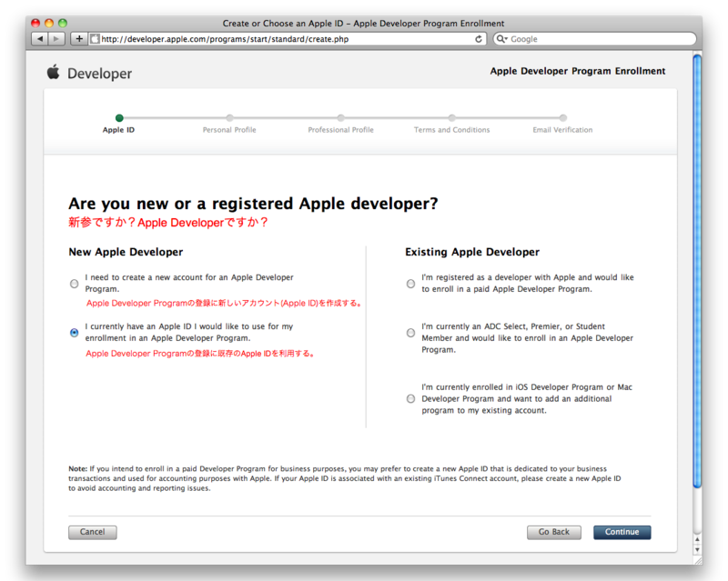Click the Terms and Conditions step
Screen dimensions: 728x581
point(451,124)
